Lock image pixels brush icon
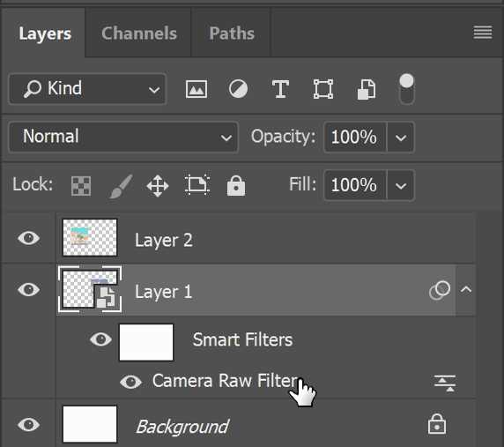The image size is (504, 447). pos(121,186)
